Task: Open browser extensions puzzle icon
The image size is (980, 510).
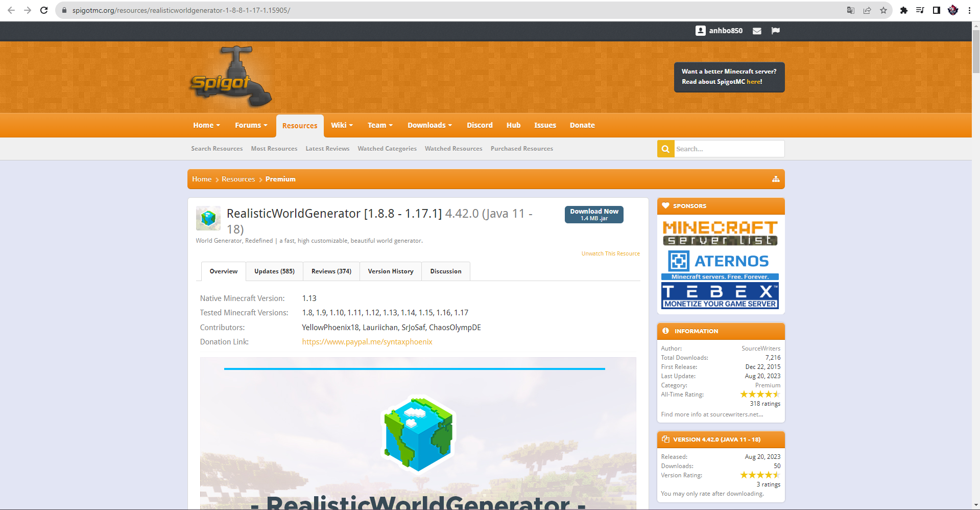Action: tap(904, 10)
